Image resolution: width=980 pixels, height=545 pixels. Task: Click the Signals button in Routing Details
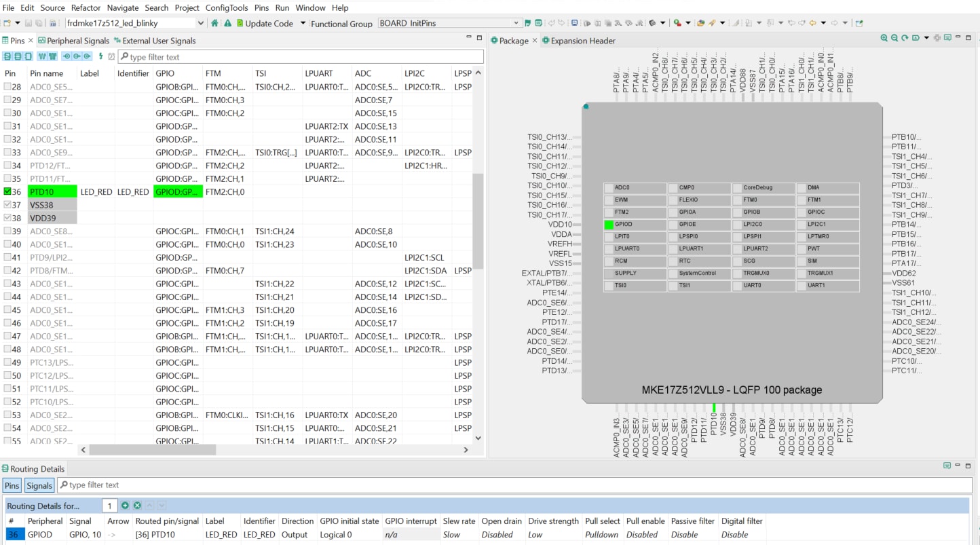(x=39, y=485)
